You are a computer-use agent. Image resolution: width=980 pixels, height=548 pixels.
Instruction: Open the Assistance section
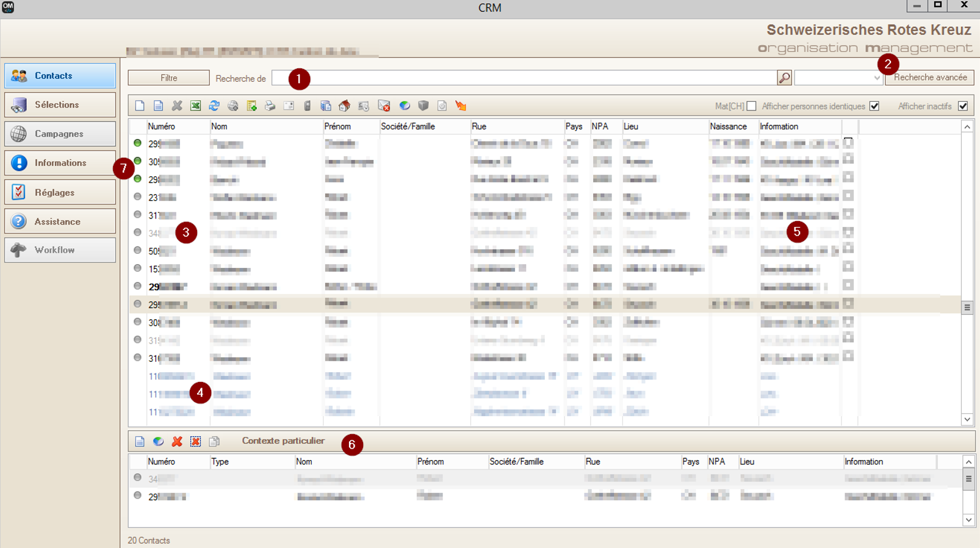(x=60, y=222)
